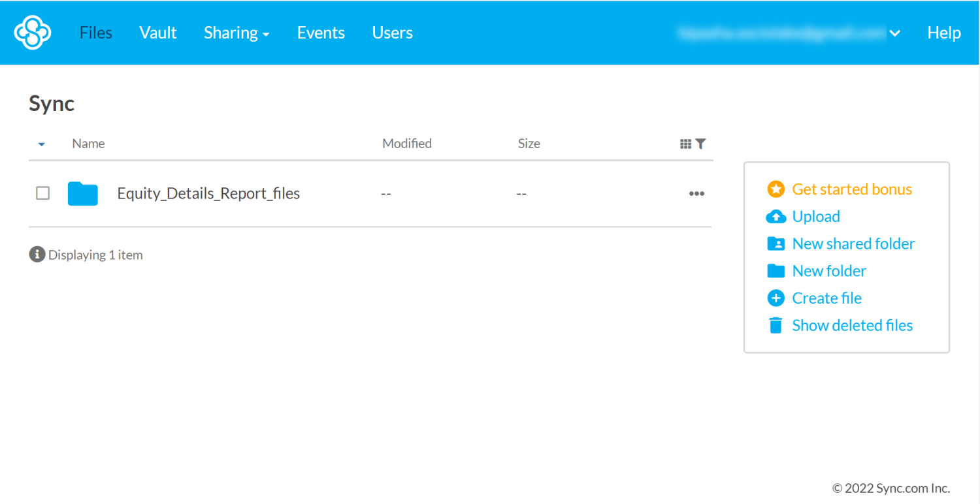This screenshot has height=504, width=980.
Task: Click the Upload link
Action: tap(816, 217)
